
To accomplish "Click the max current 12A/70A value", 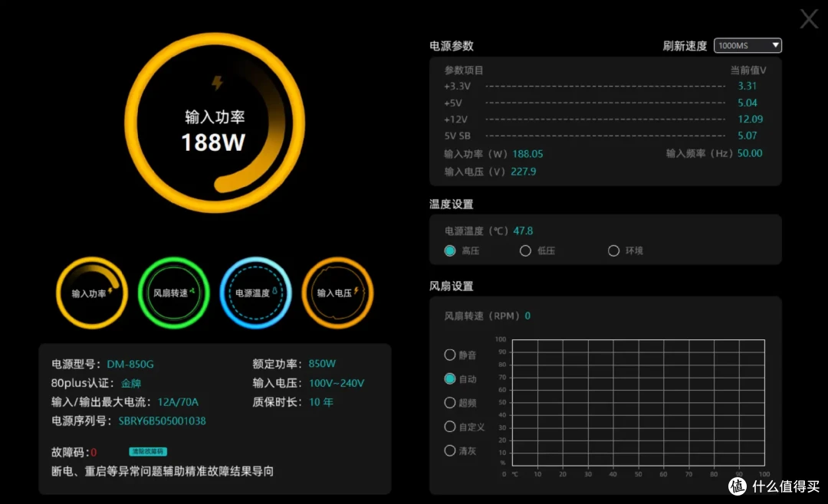I will coord(178,402).
